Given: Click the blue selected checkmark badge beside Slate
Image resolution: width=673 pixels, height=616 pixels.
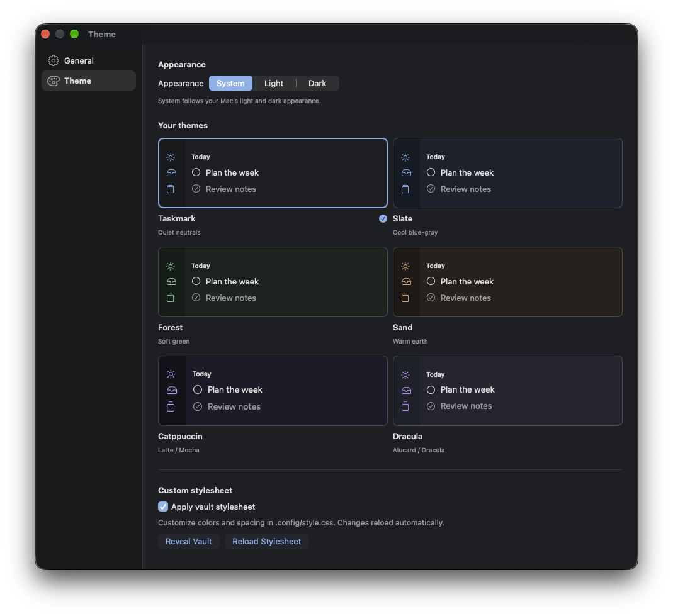Looking at the screenshot, I should [383, 219].
